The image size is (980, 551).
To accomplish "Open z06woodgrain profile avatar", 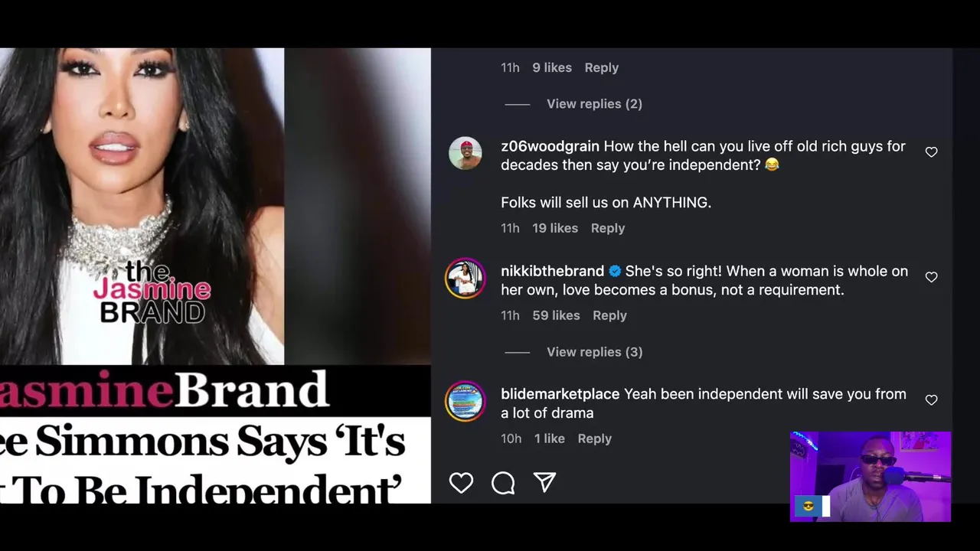I will [x=465, y=154].
